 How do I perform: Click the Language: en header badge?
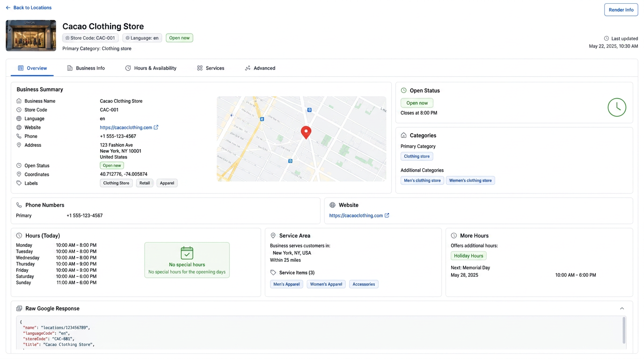pyautogui.click(x=142, y=38)
